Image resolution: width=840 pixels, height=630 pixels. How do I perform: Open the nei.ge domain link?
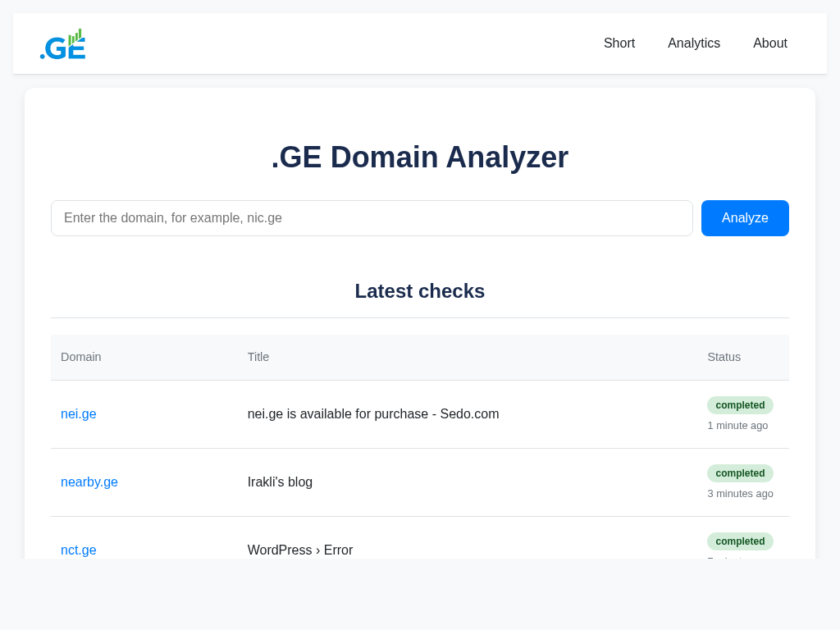(79, 414)
